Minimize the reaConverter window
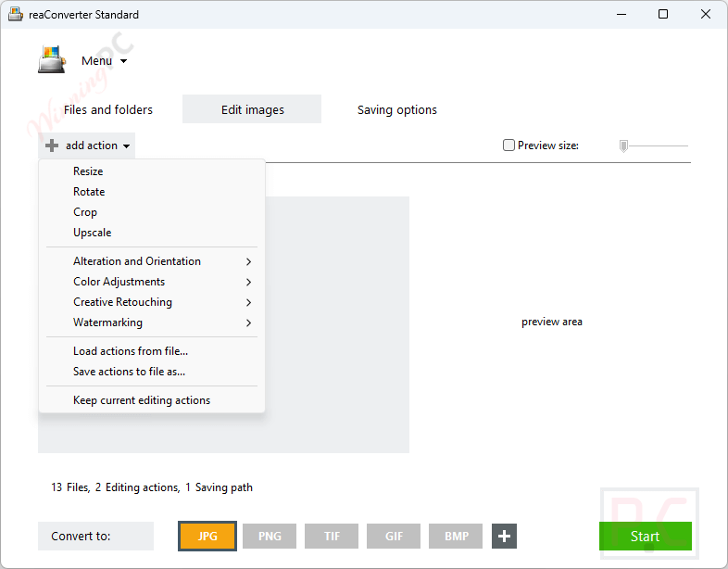 [x=621, y=15]
